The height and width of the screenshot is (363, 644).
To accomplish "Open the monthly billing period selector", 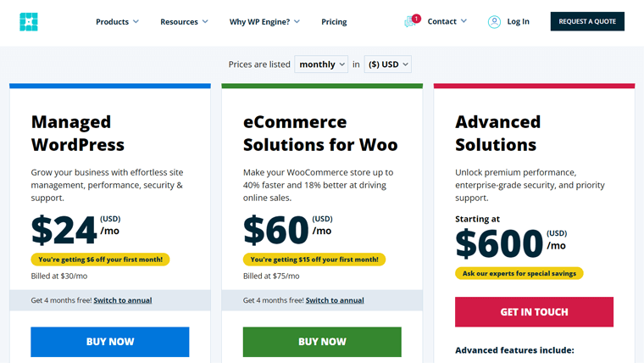I will click(321, 64).
